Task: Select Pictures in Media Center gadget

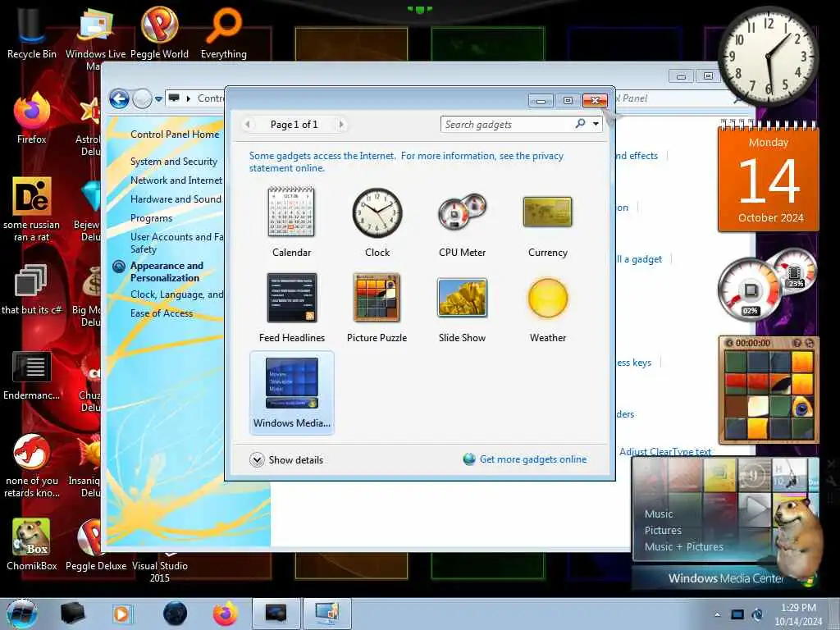Action: coord(663,531)
